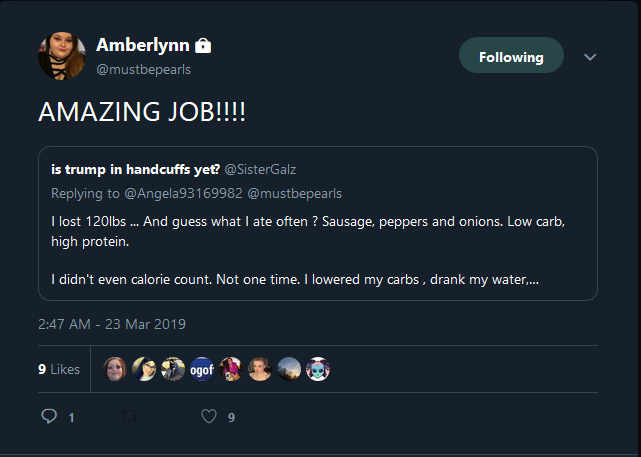The image size is (641, 457).
Task: Open the quoted tweet about losing 120lbs
Action: coord(318,224)
